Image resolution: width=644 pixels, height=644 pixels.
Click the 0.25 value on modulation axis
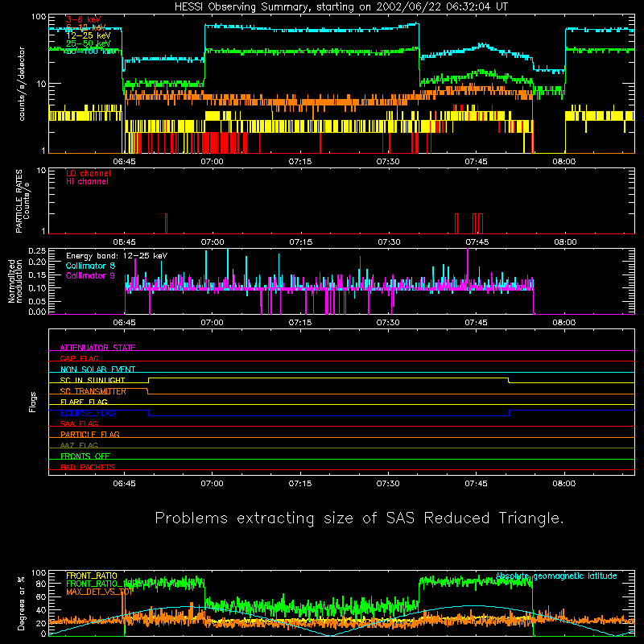tap(37, 251)
